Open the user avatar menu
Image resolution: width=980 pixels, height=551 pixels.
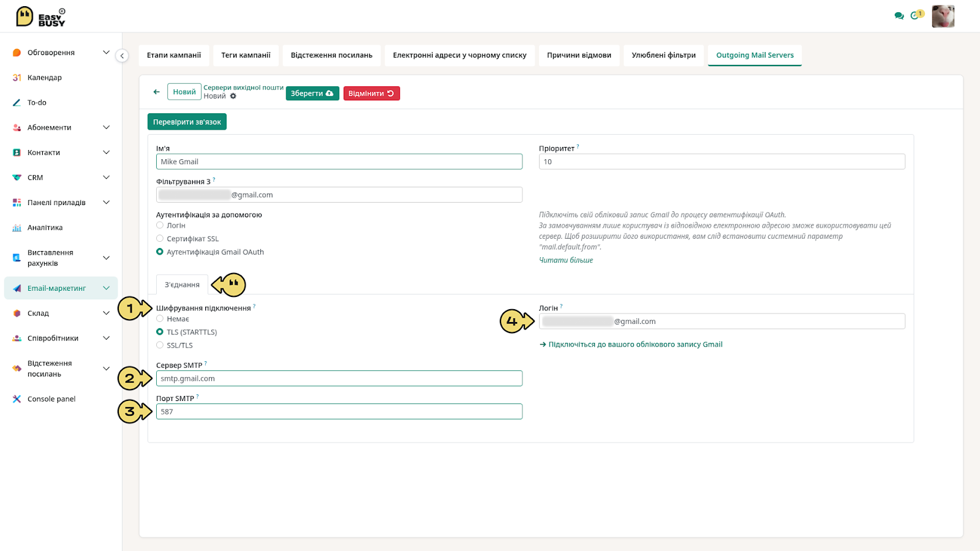tap(943, 17)
